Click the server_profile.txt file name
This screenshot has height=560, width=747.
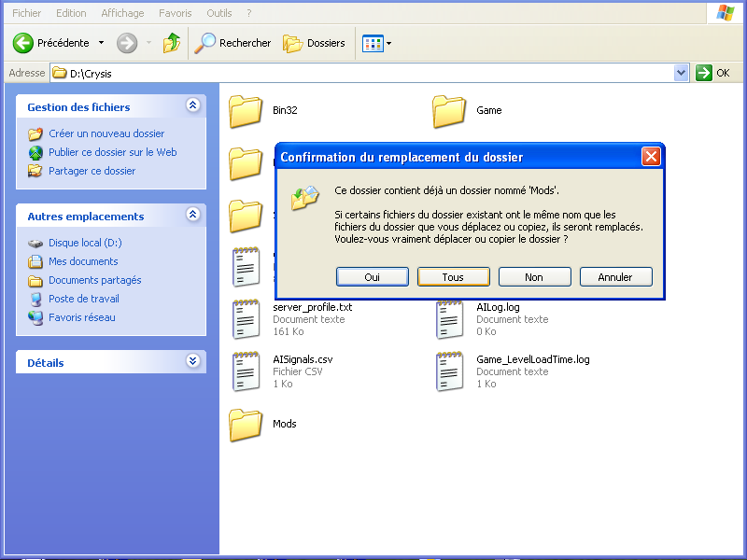[x=313, y=308]
